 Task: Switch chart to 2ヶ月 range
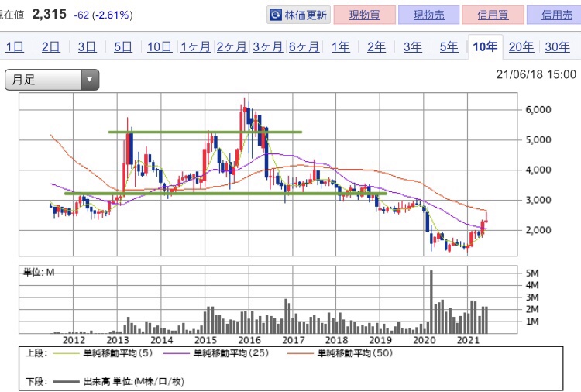(232, 47)
